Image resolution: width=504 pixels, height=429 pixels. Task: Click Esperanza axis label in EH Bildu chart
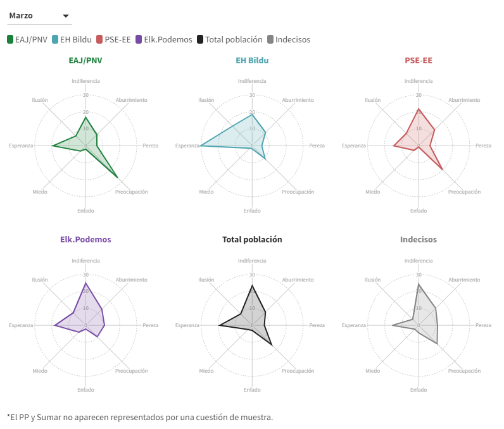click(x=187, y=146)
